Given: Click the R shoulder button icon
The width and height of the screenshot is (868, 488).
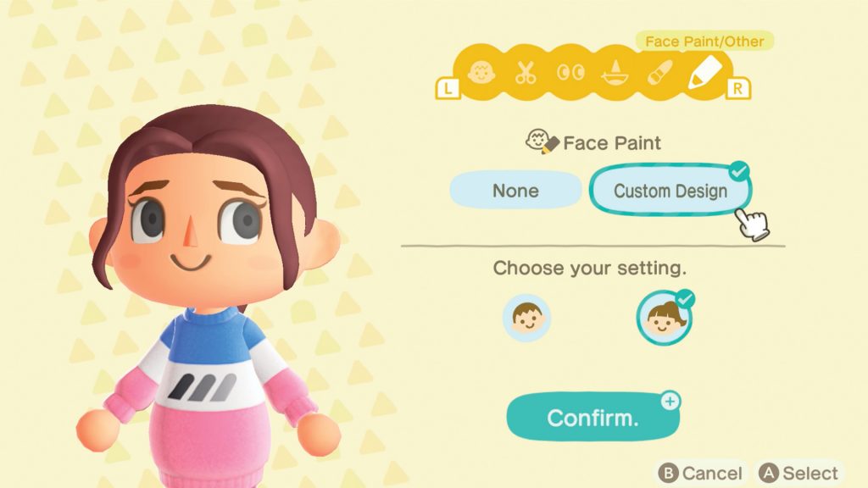Looking at the screenshot, I should pyautogui.click(x=737, y=88).
